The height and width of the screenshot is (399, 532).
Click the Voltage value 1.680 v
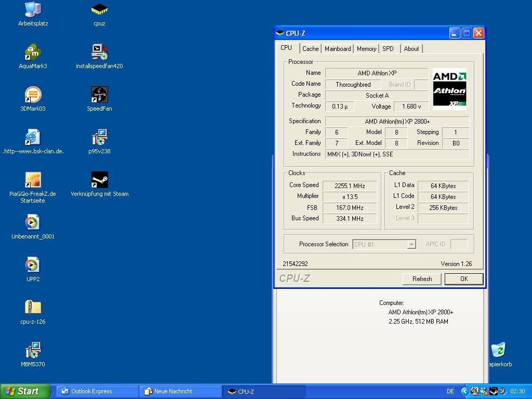tap(411, 107)
